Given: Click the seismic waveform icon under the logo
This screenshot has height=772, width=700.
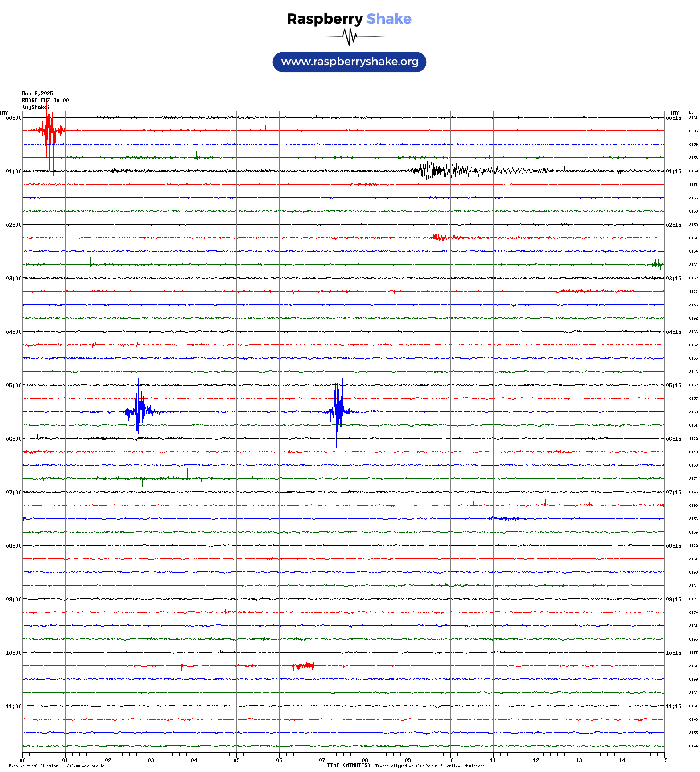Looking at the screenshot, I should click(349, 37).
